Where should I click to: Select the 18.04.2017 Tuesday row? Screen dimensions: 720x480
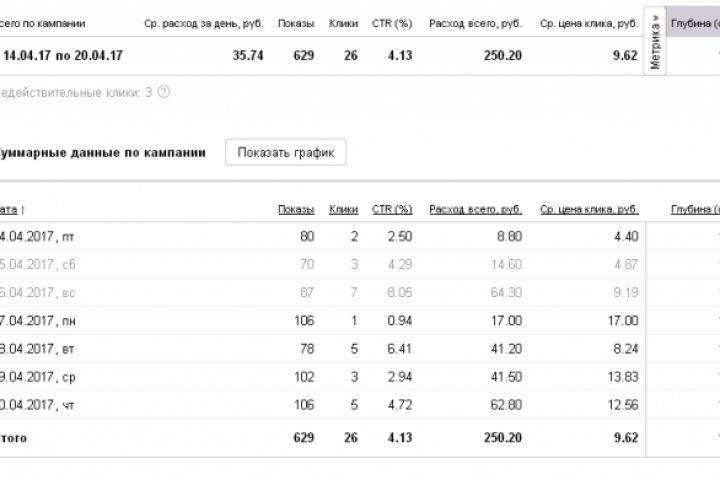pos(38,349)
